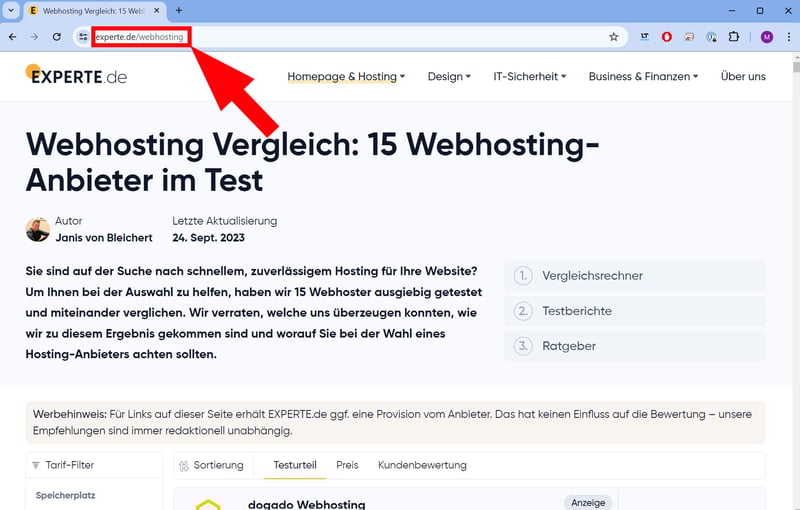
Task: Select the Webhosting Vergleich browser tab
Action: (x=94, y=11)
